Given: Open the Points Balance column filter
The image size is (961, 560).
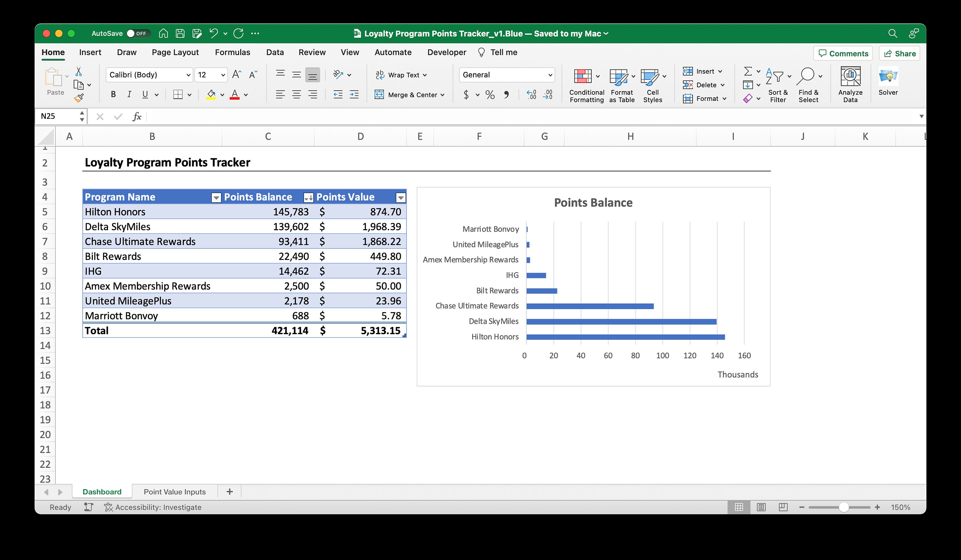Looking at the screenshot, I should click(309, 197).
